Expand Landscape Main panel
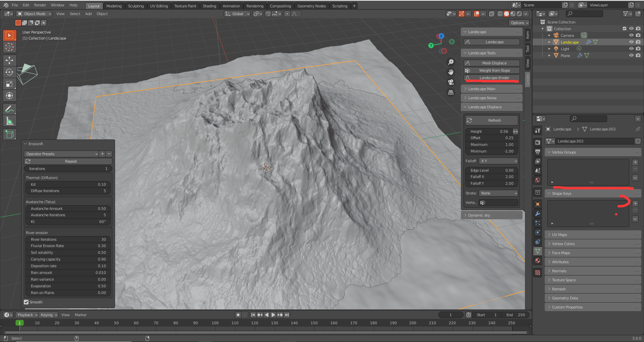 click(492, 89)
